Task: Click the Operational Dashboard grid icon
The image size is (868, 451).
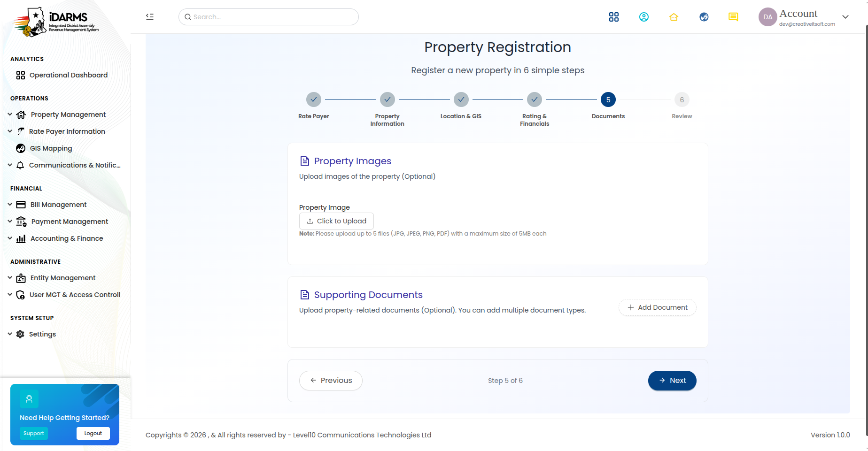Action: point(21,75)
